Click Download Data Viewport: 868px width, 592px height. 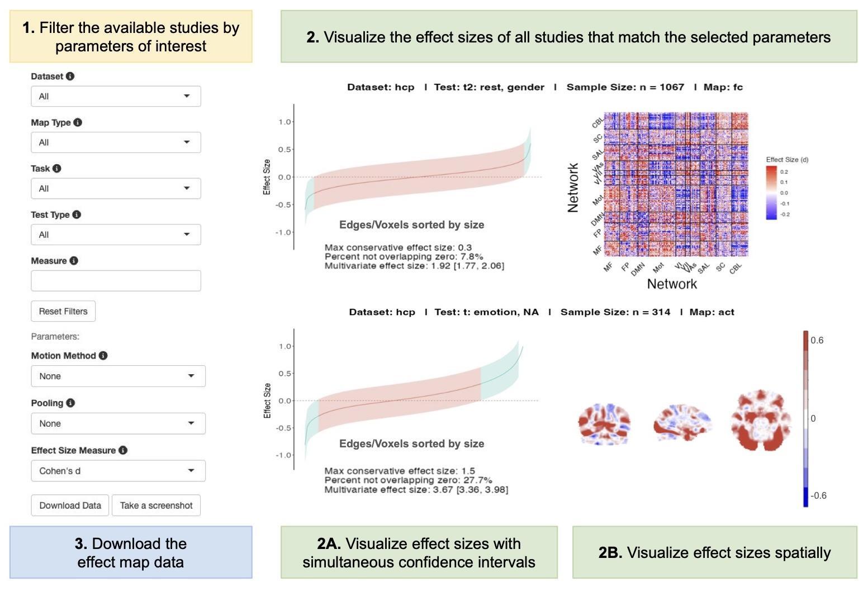[69, 505]
